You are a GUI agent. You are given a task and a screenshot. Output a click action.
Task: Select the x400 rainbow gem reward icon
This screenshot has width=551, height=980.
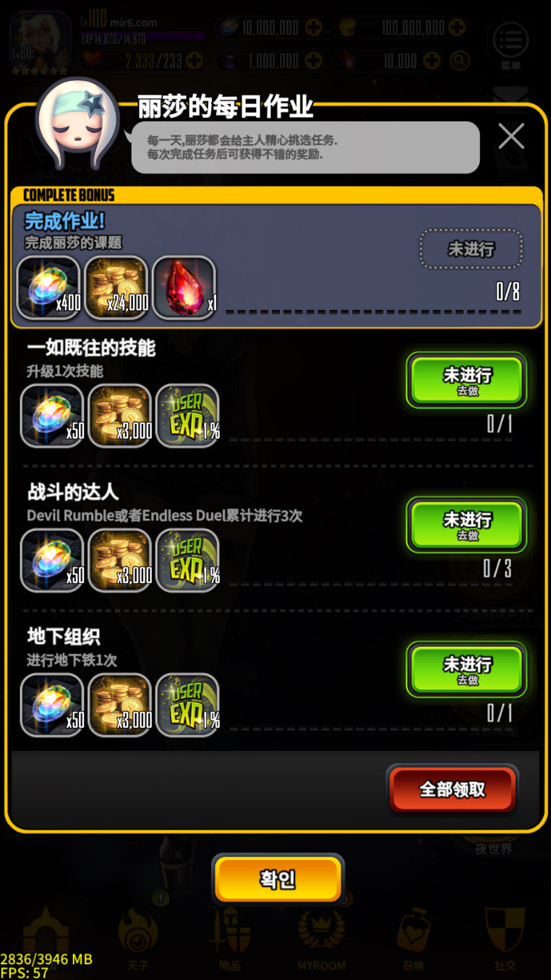click(x=48, y=288)
